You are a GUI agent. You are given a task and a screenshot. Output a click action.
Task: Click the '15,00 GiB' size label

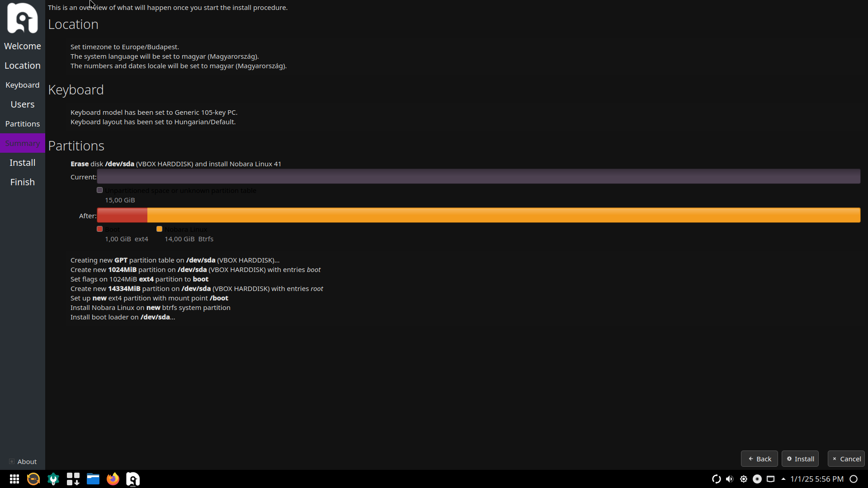tap(120, 200)
